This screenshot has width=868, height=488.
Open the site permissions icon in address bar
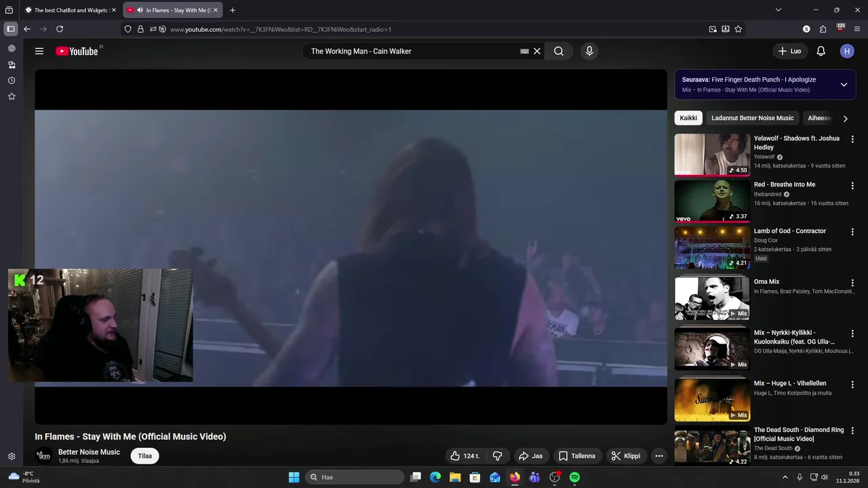[153, 29]
